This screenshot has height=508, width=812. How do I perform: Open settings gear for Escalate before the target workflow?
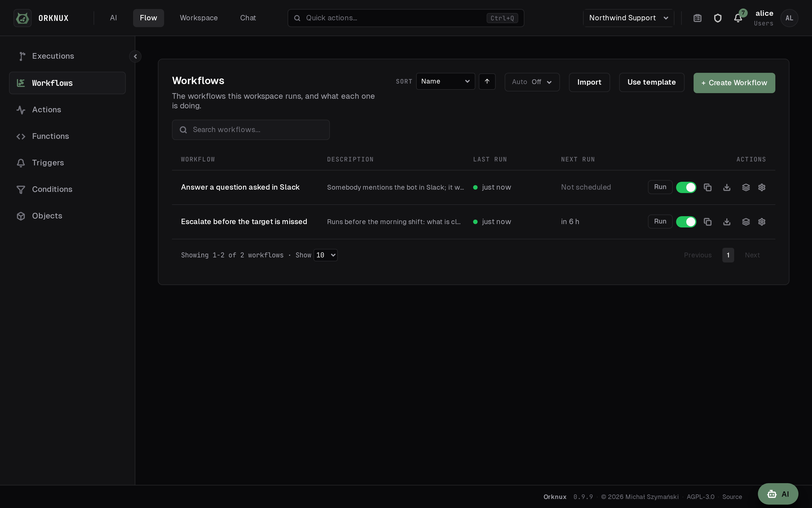(x=762, y=222)
